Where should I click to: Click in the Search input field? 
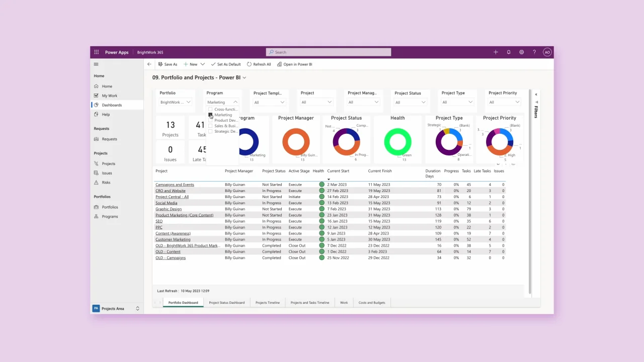(329, 52)
